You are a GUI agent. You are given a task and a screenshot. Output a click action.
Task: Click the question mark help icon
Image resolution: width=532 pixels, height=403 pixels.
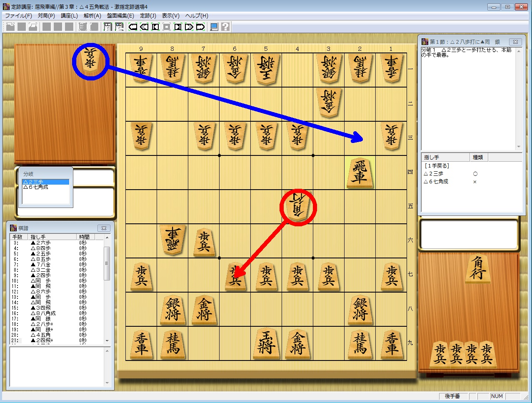[225, 27]
